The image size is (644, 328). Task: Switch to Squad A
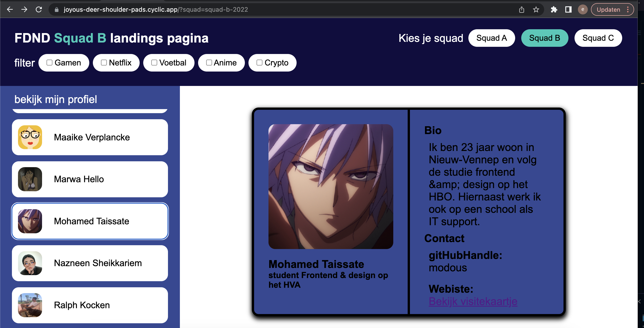(492, 38)
